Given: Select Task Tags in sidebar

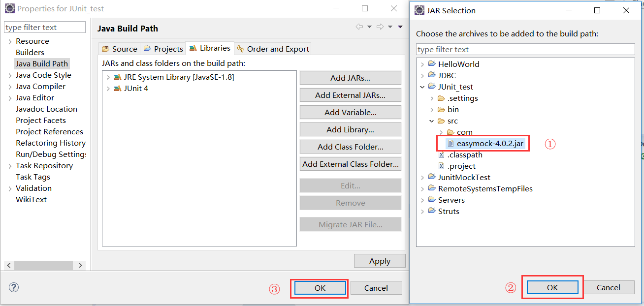Looking at the screenshot, I should [x=33, y=177].
